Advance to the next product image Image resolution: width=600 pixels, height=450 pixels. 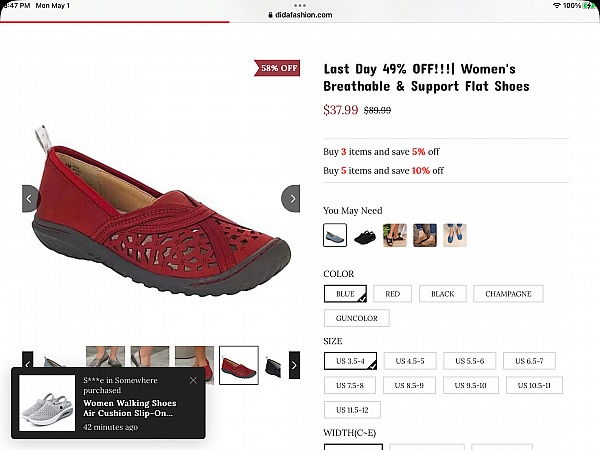(291, 199)
